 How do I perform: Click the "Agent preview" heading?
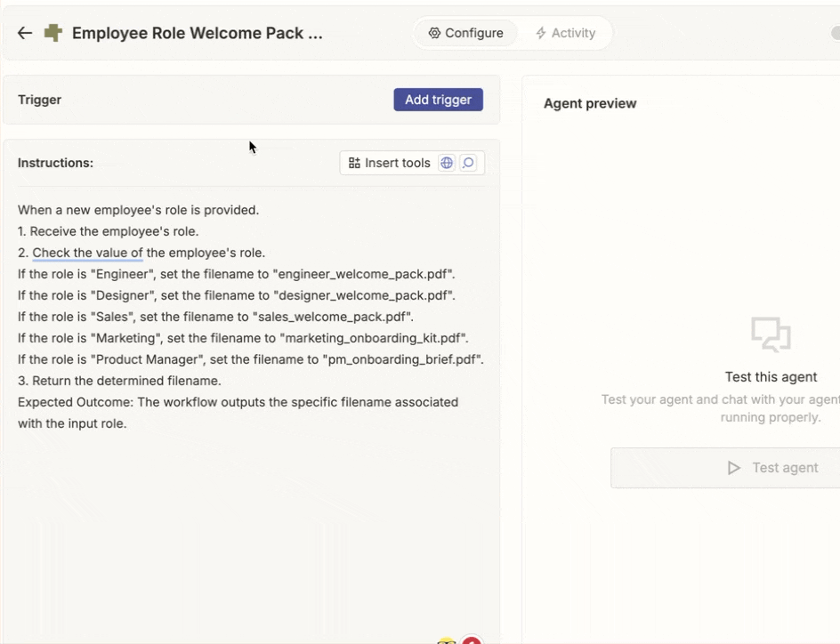coord(590,103)
